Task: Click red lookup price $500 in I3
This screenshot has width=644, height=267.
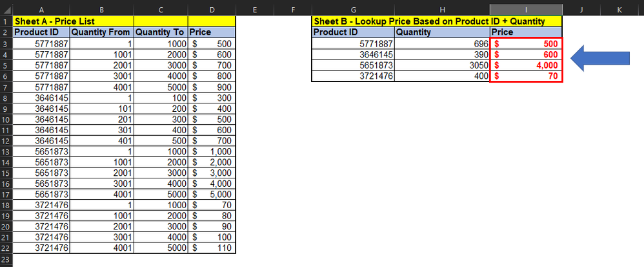Action: click(x=526, y=43)
